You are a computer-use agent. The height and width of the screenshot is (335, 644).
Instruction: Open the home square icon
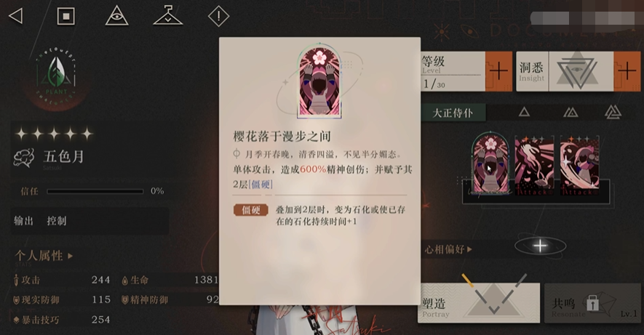pos(65,17)
